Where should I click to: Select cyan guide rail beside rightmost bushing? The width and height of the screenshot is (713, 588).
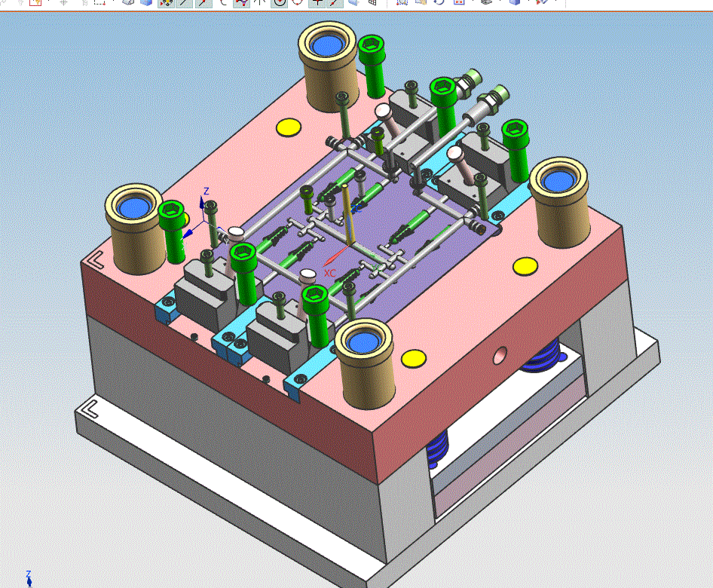coord(514,202)
